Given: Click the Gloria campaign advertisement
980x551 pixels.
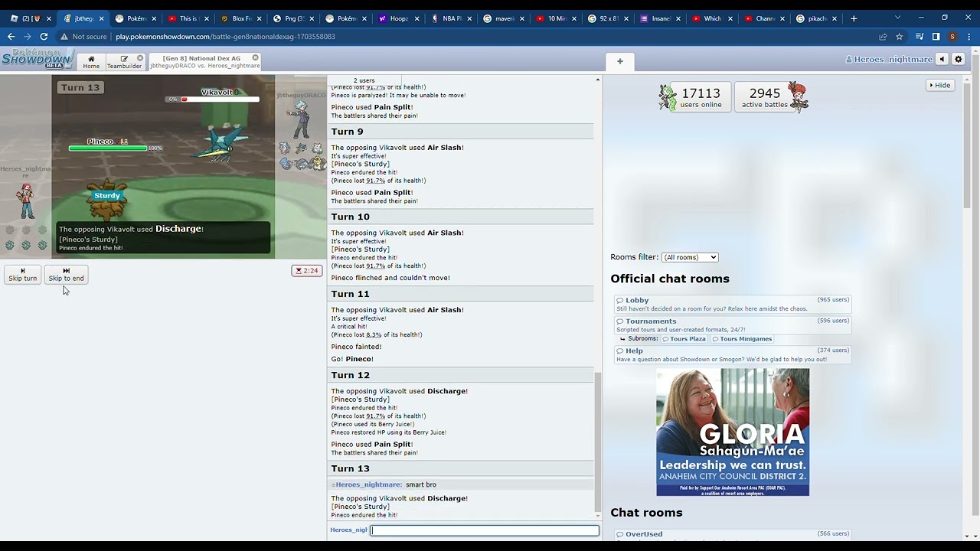Looking at the screenshot, I should click(x=733, y=432).
